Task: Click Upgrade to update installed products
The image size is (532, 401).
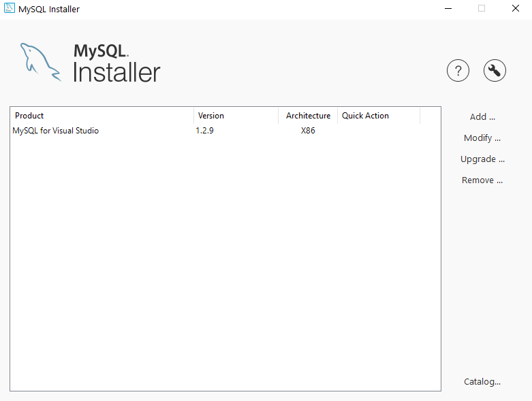Action: tap(482, 159)
